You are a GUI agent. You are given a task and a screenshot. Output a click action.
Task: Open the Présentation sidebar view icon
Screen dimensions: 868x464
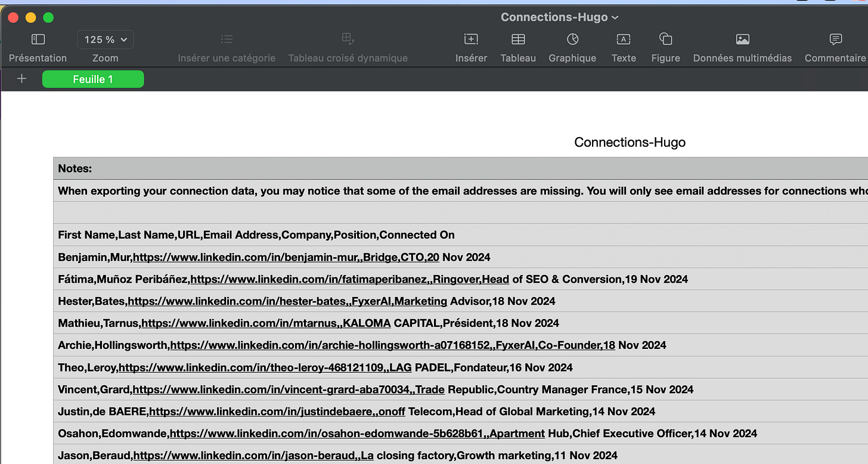click(x=38, y=39)
